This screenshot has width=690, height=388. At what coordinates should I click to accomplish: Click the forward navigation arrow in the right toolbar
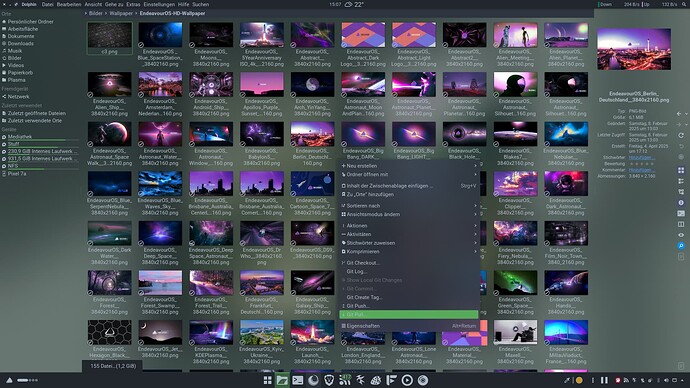point(680,125)
